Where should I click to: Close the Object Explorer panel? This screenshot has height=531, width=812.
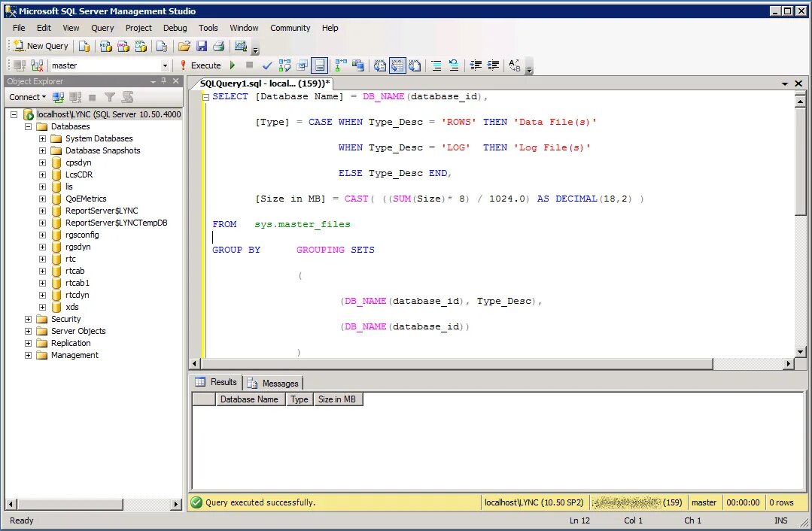point(176,80)
